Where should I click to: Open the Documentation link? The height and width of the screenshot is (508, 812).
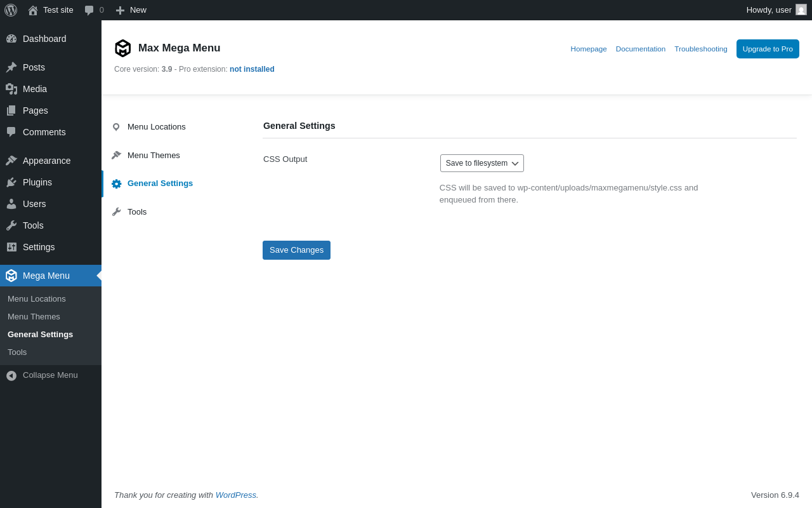[x=640, y=49]
